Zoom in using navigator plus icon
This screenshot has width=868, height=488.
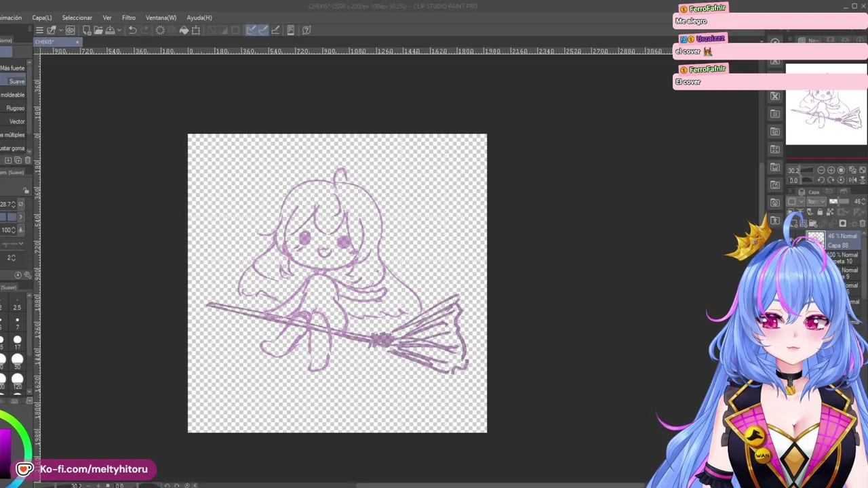(831, 170)
